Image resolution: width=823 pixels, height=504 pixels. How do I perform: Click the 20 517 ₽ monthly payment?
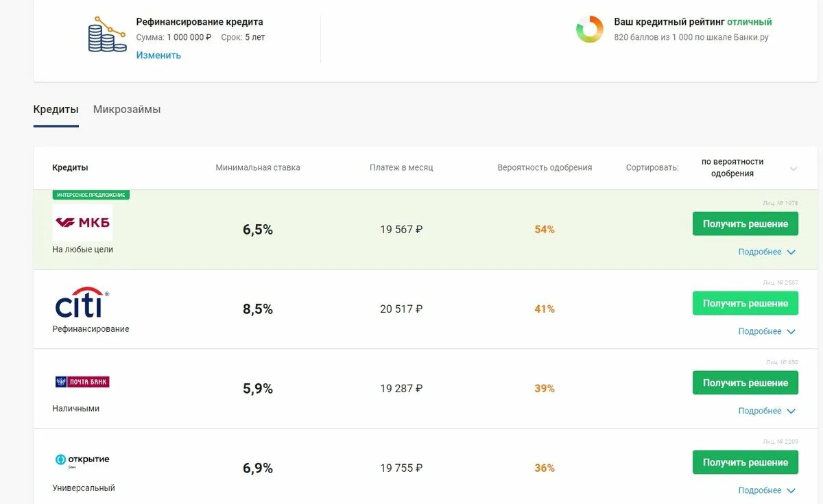click(x=401, y=309)
